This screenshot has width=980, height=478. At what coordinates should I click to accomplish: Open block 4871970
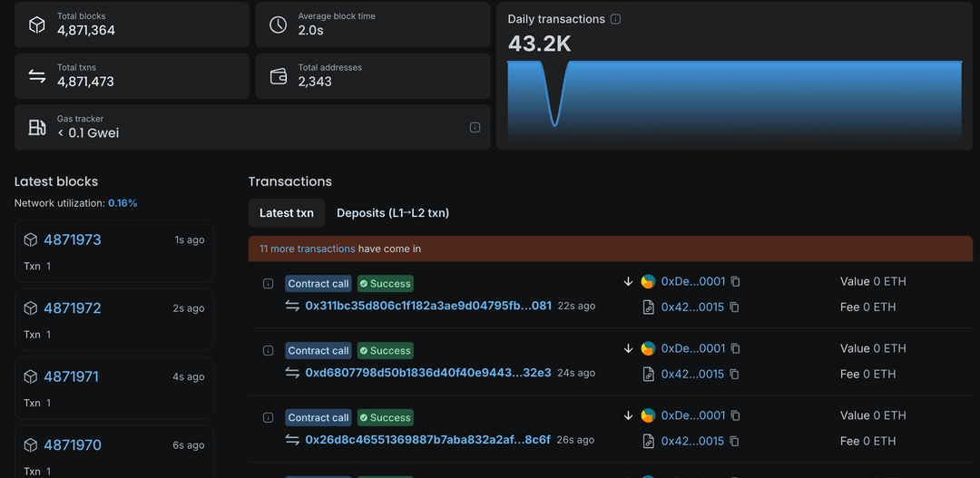click(73, 445)
